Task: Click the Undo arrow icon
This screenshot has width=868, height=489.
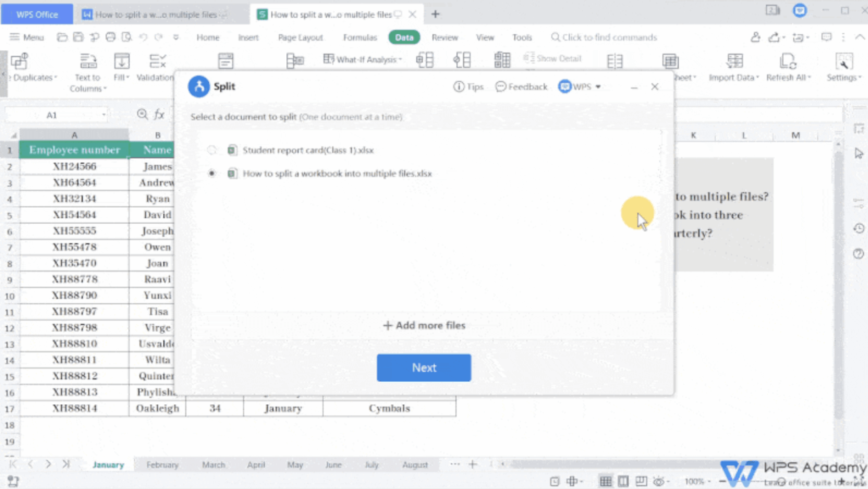Action: coord(143,37)
